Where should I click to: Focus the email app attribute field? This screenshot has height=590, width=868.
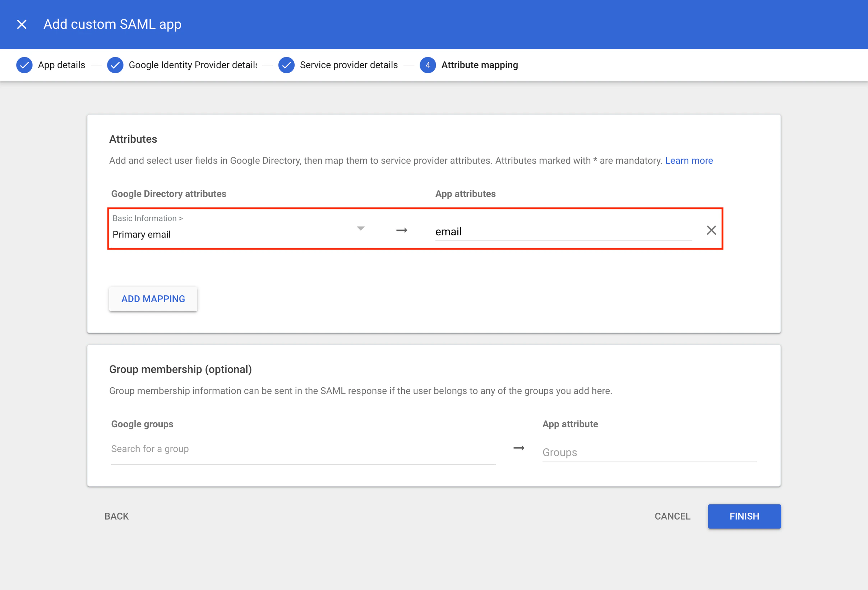[x=563, y=232]
